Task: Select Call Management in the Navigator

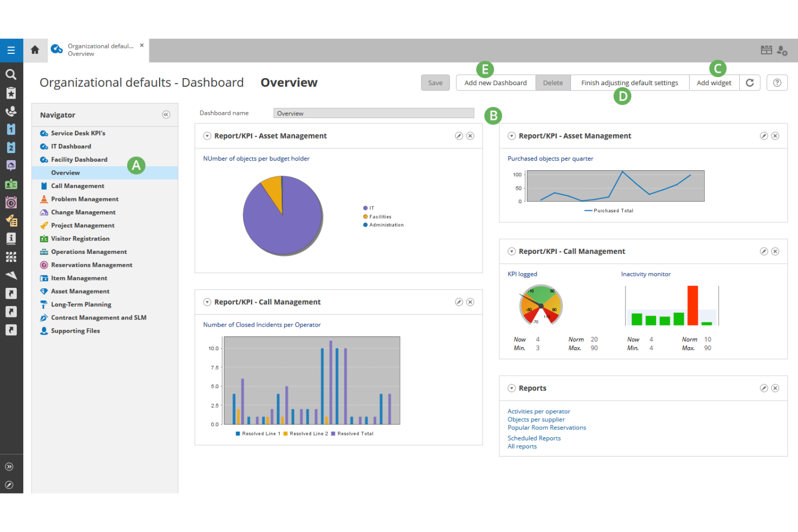Action: click(x=77, y=185)
